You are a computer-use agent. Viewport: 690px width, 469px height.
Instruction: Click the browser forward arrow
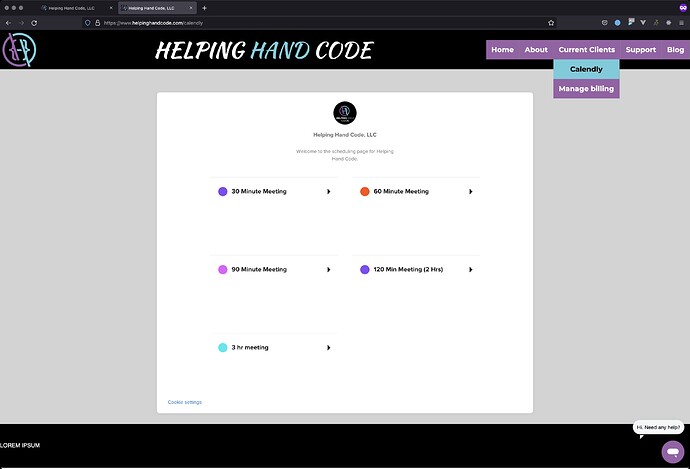coord(21,23)
